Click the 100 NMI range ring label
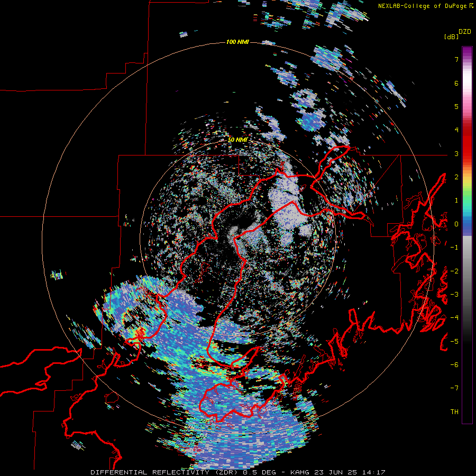Screen dimensions: 476x476 [x=237, y=42]
